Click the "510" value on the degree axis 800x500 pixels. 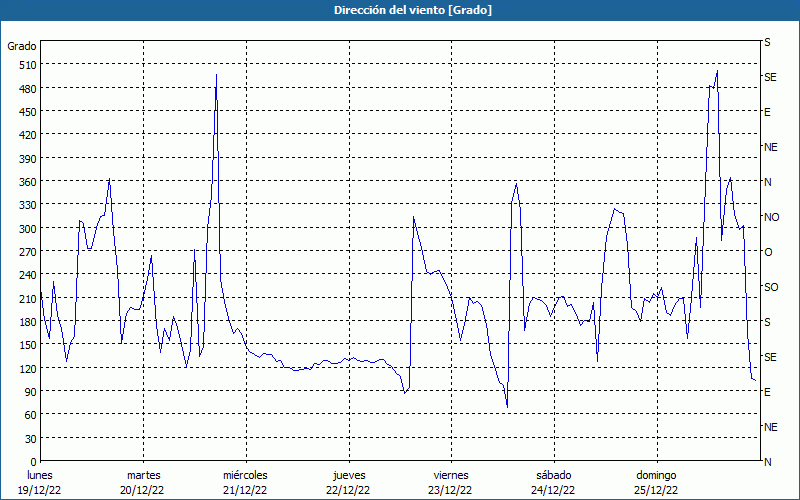[x=28, y=65]
